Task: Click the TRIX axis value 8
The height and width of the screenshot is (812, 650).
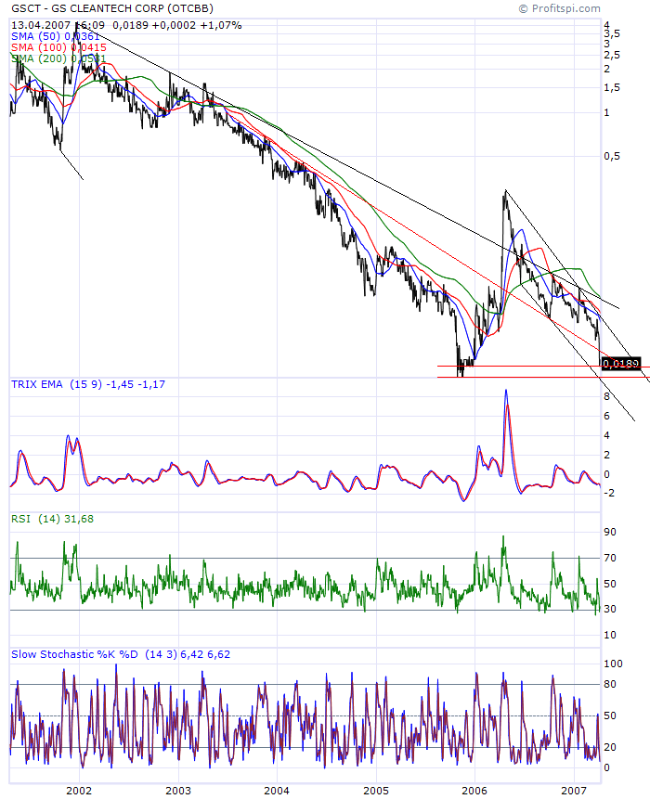Action: click(x=607, y=396)
